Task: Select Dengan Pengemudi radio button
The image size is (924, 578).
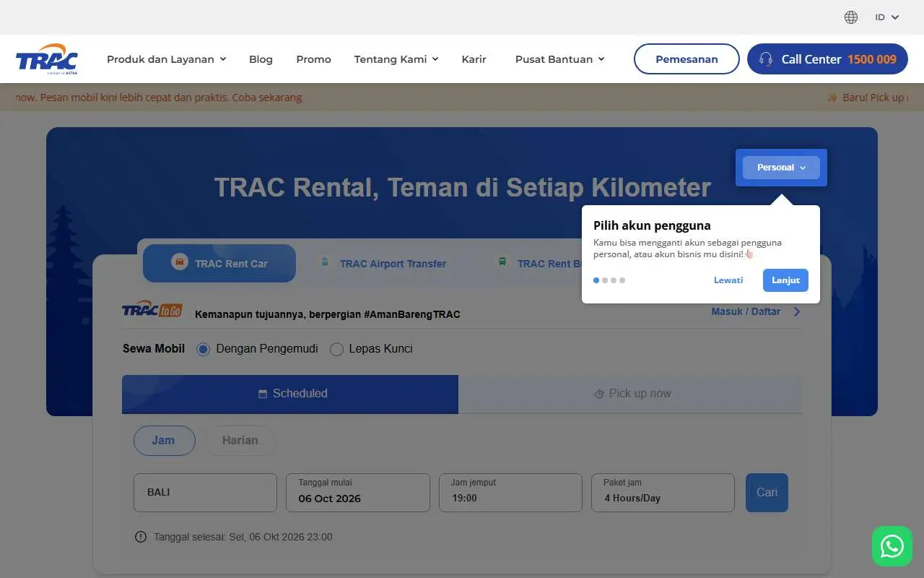Action: point(204,349)
